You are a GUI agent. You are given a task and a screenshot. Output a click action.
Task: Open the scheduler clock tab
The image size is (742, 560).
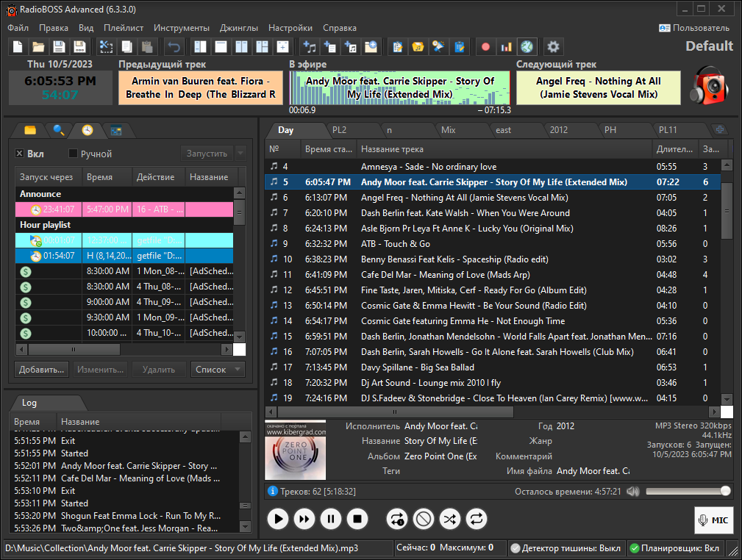click(88, 130)
